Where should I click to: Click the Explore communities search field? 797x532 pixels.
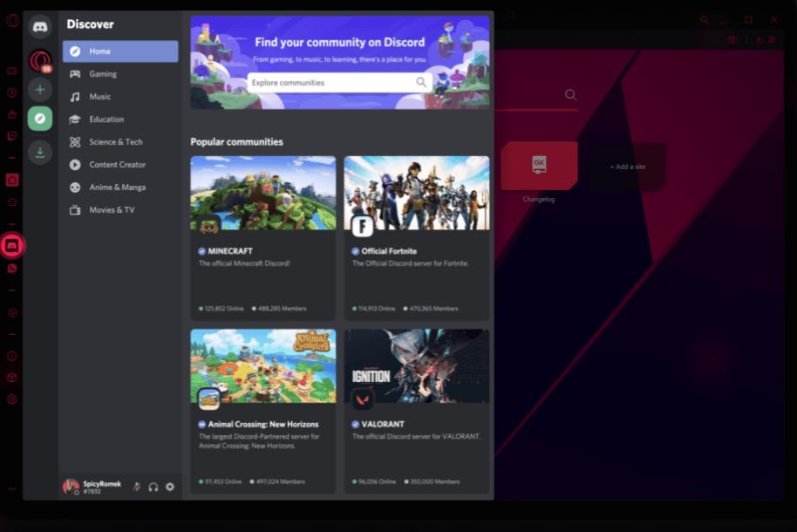339,82
